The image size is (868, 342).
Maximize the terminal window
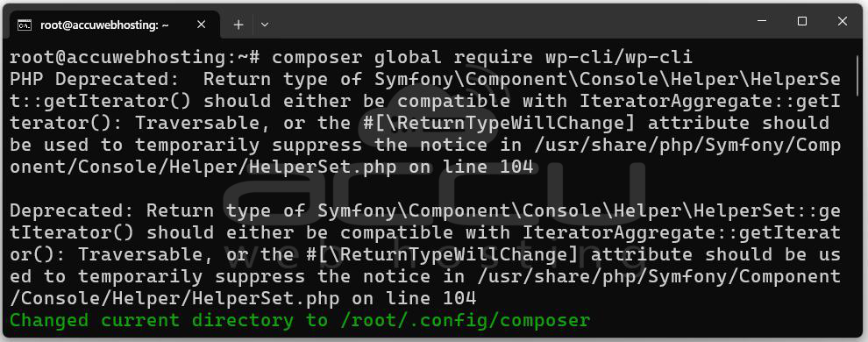pos(802,22)
